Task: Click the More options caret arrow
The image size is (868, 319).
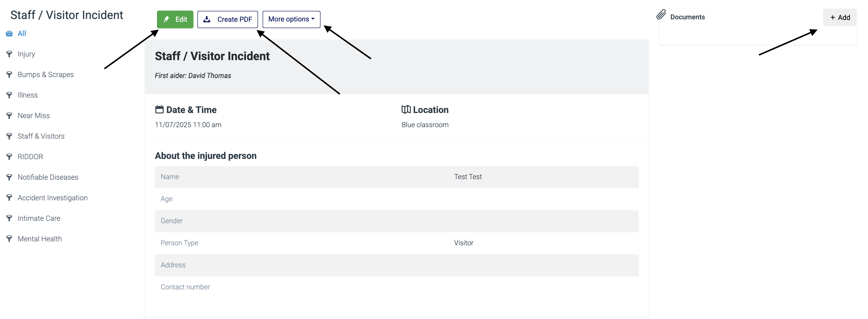Action: point(313,19)
